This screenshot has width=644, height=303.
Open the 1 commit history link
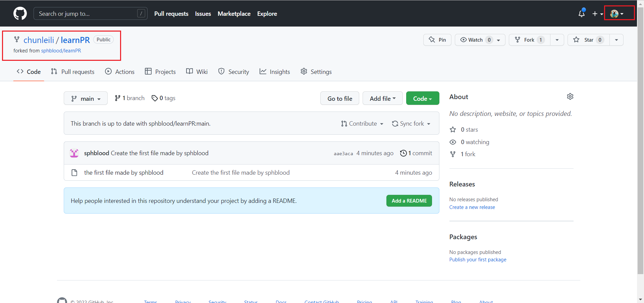[416, 153]
